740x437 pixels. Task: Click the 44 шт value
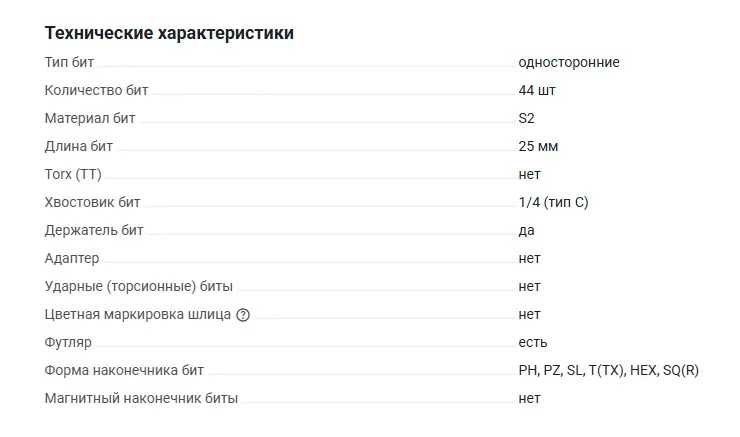537,90
